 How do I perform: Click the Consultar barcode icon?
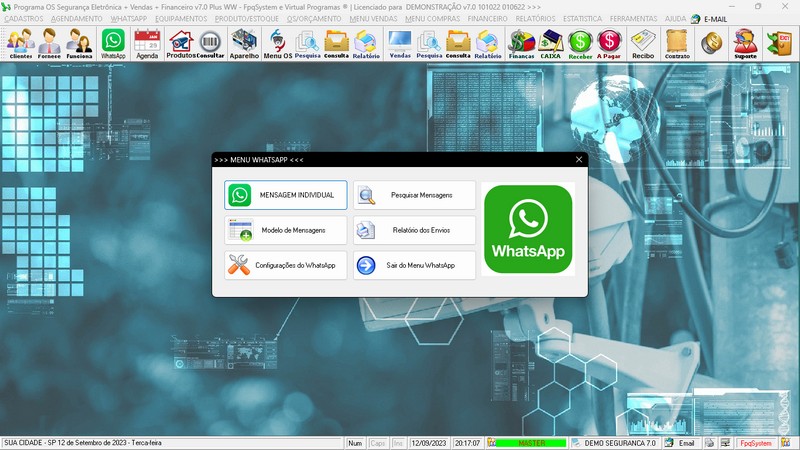coord(210,44)
